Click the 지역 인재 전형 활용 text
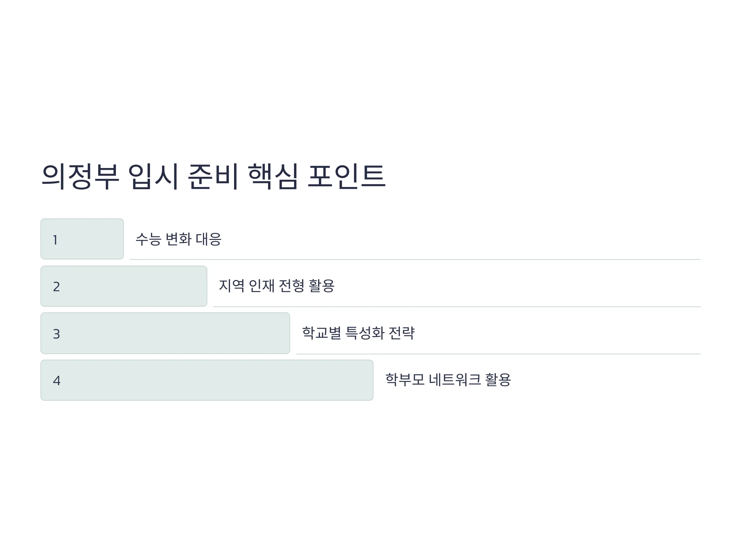The height and width of the screenshot is (560, 747). tap(277, 286)
